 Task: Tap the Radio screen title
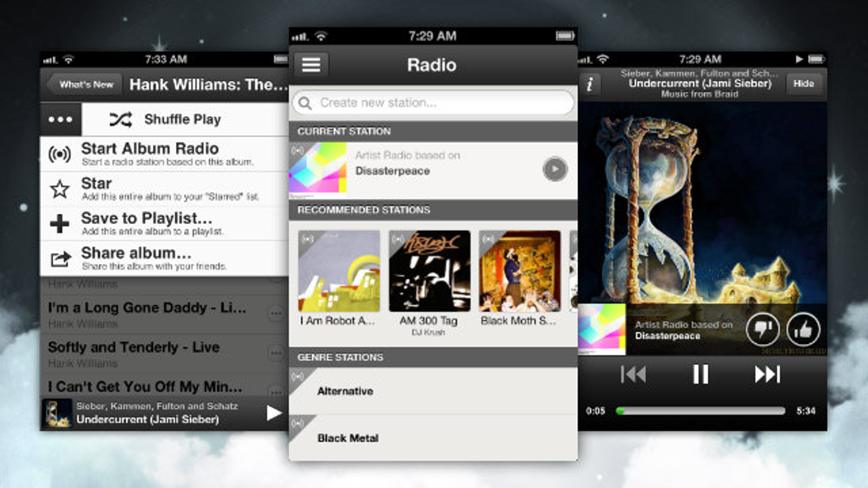432,65
